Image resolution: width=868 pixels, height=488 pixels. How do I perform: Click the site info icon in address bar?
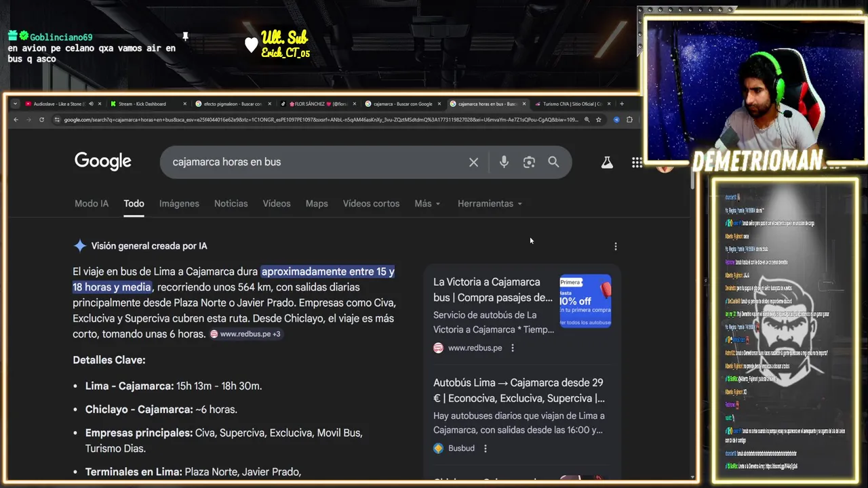[x=57, y=120]
